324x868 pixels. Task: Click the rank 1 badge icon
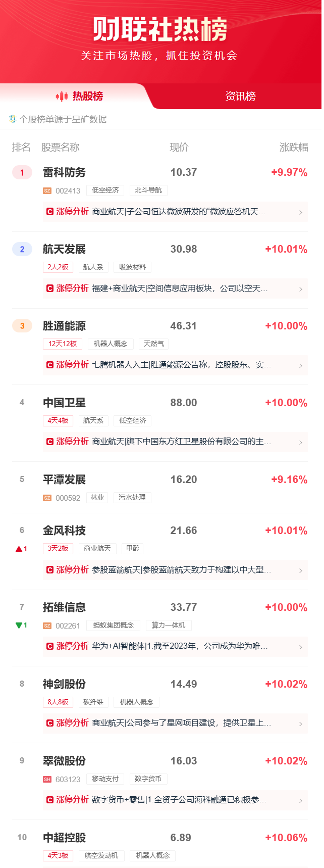click(x=22, y=172)
